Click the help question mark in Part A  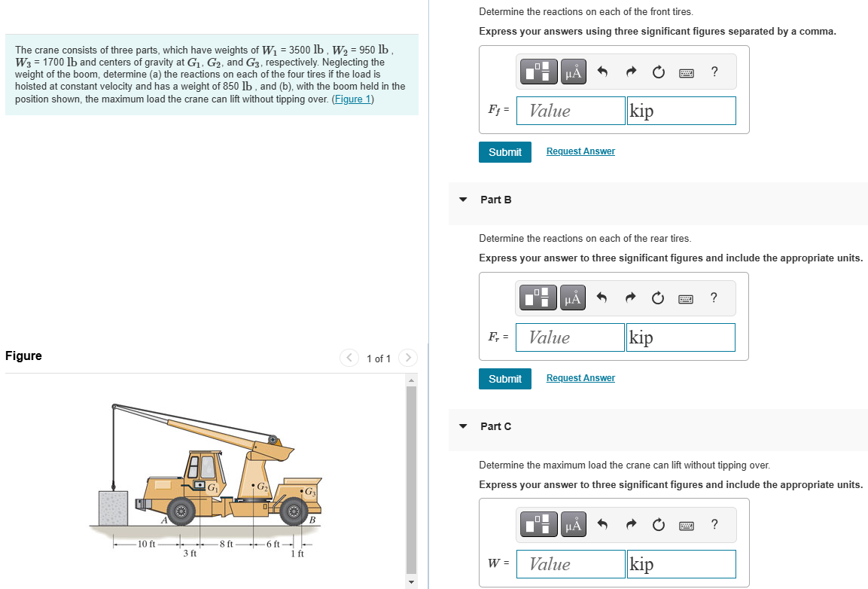[x=714, y=72]
